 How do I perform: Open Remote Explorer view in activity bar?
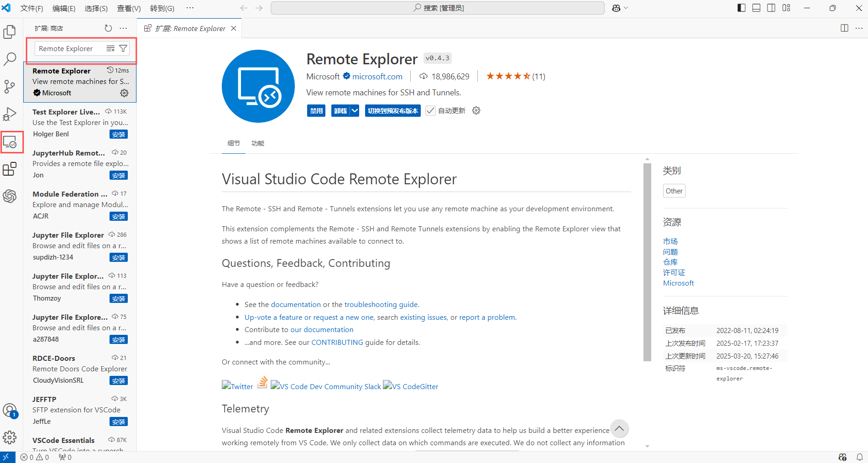tap(10, 142)
